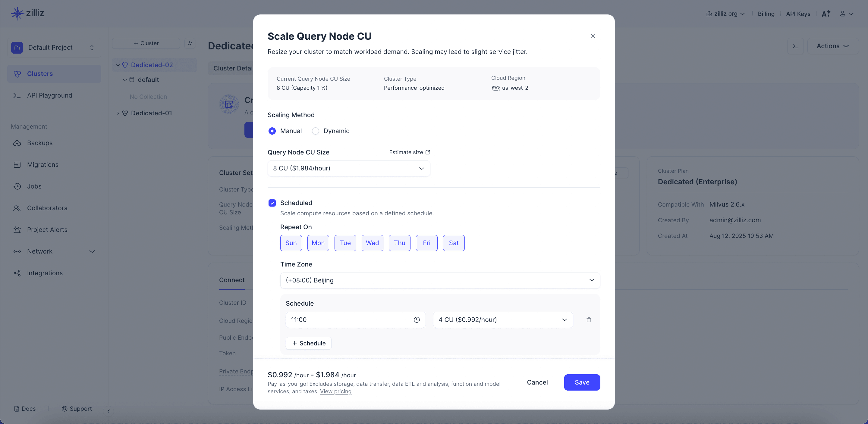
Task: Save the scaling settings
Action: tap(582, 382)
